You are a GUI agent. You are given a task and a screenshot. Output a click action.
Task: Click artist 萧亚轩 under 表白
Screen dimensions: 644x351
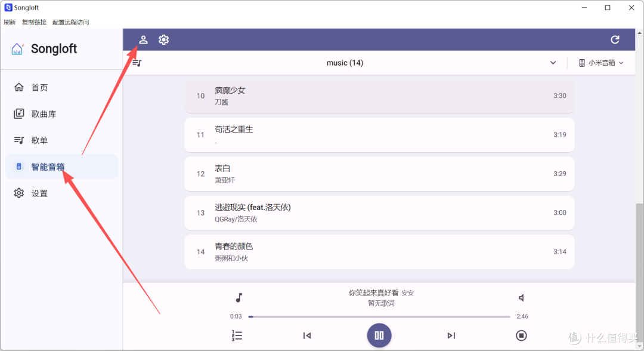tap(225, 180)
